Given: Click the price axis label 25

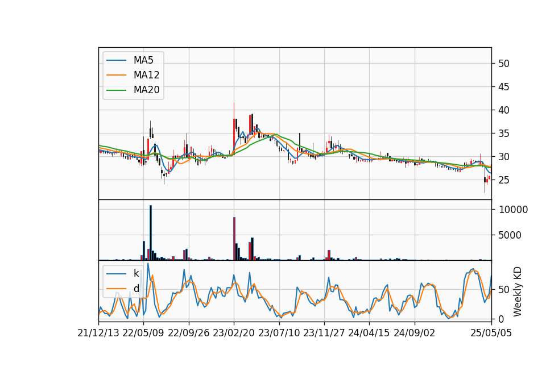Looking at the screenshot, I should (x=503, y=180).
